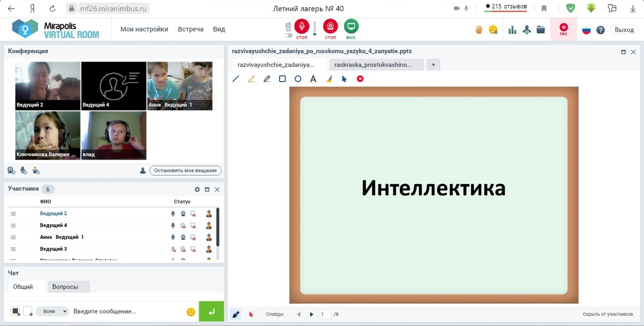Select the rectangle shape tool

[x=282, y=79]
